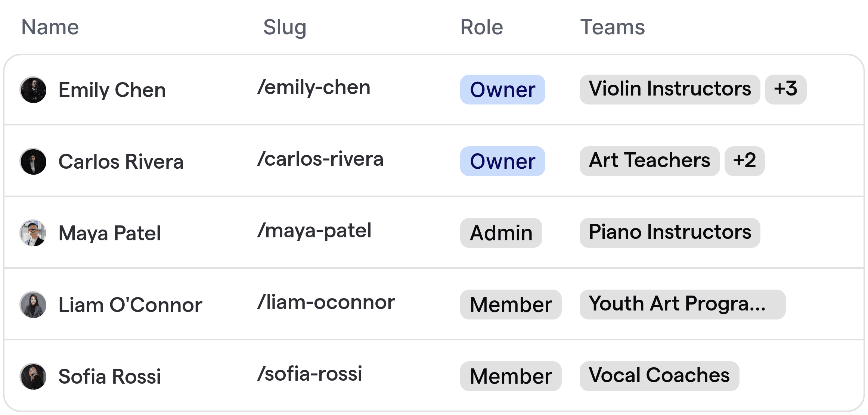
Task: Click Maya Patel's Admin role badge
Action: [x=501, y=233]
